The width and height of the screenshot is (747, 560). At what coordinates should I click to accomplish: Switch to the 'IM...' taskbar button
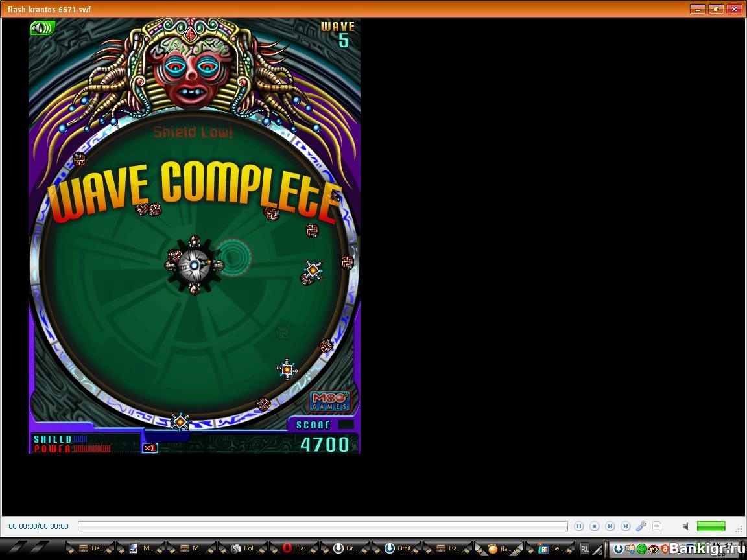coord(141,548)
